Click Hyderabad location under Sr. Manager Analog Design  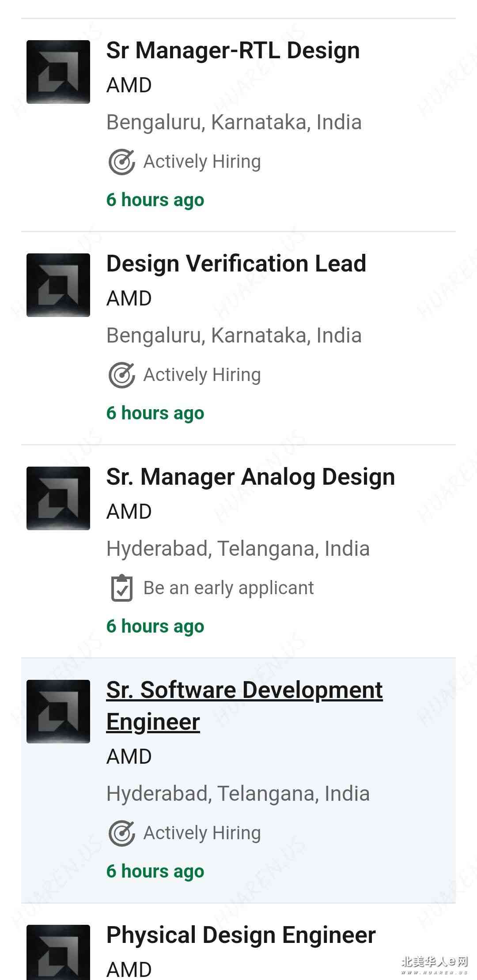(x=238, y=549)
